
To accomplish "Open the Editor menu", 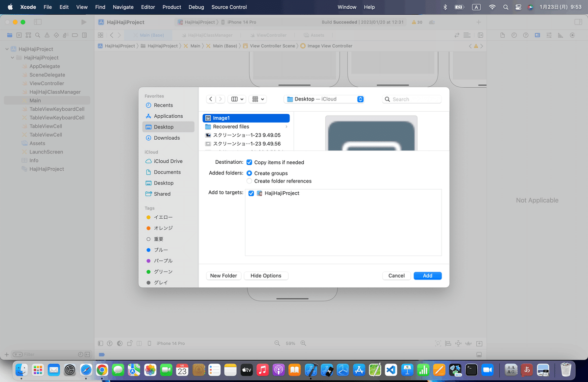I will click(147, 7).
